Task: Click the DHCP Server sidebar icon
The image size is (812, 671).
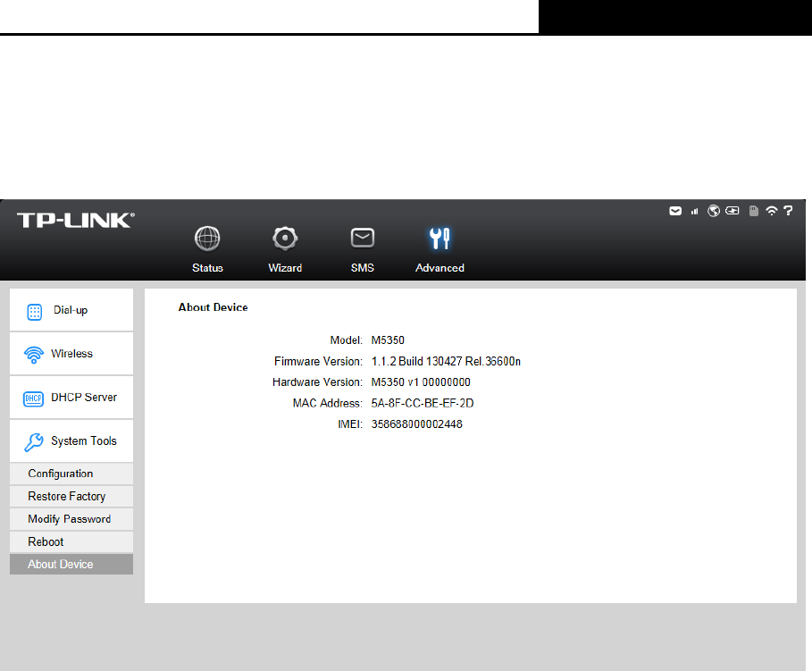Action: pos(34,398)
